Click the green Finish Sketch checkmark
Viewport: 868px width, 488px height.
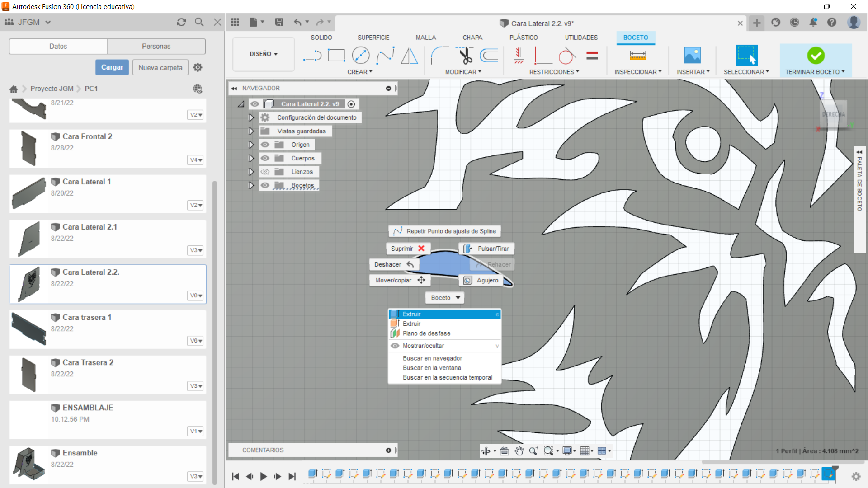[816, 56]
